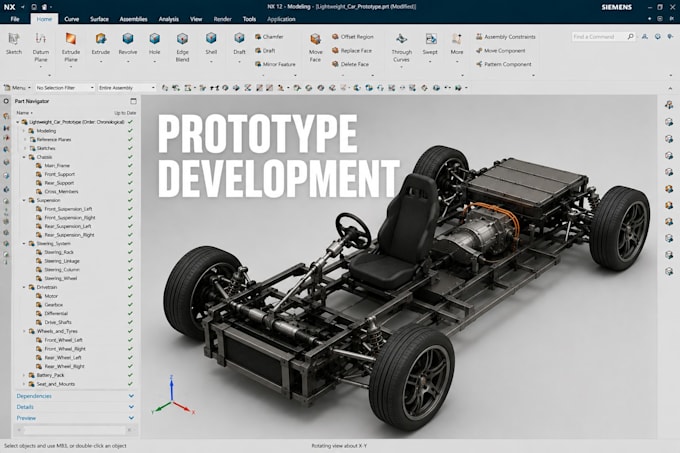
Task: Click the Delete Face command
Action: coord(350,64)
